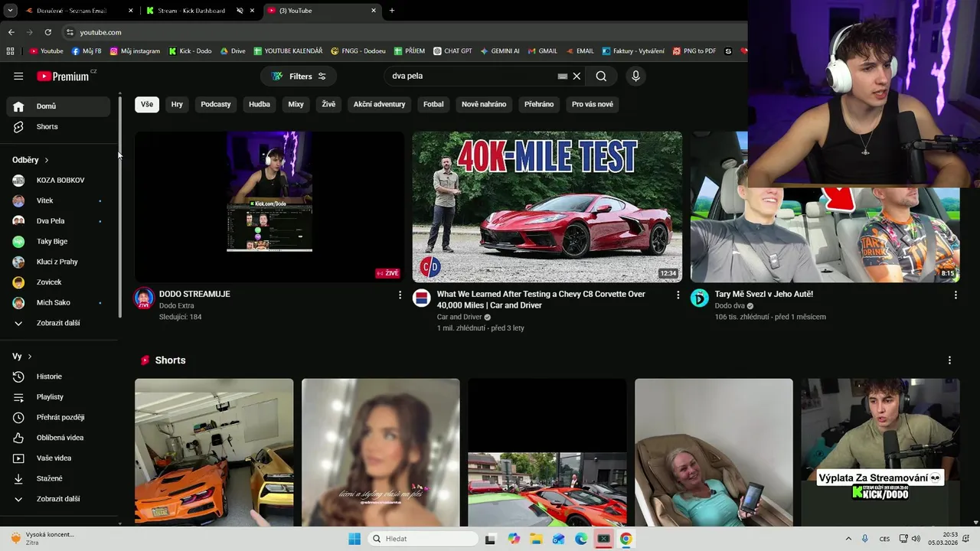The image size is (980, 551).
Task: Click the magnifier search button
Action: tap(601, 76)
